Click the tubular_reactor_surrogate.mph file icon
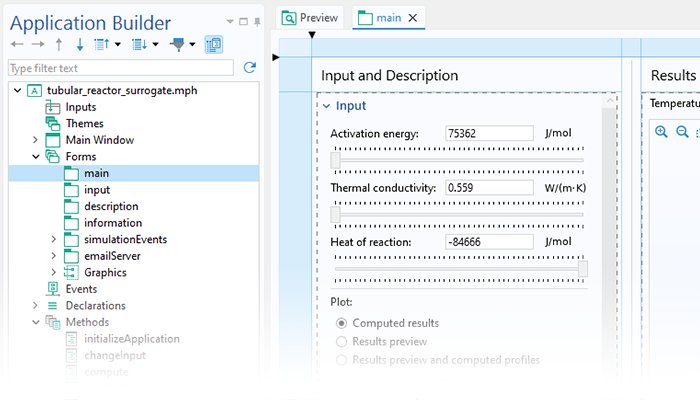This screenshot has height=400, width=700. click(x=34, y=91)
